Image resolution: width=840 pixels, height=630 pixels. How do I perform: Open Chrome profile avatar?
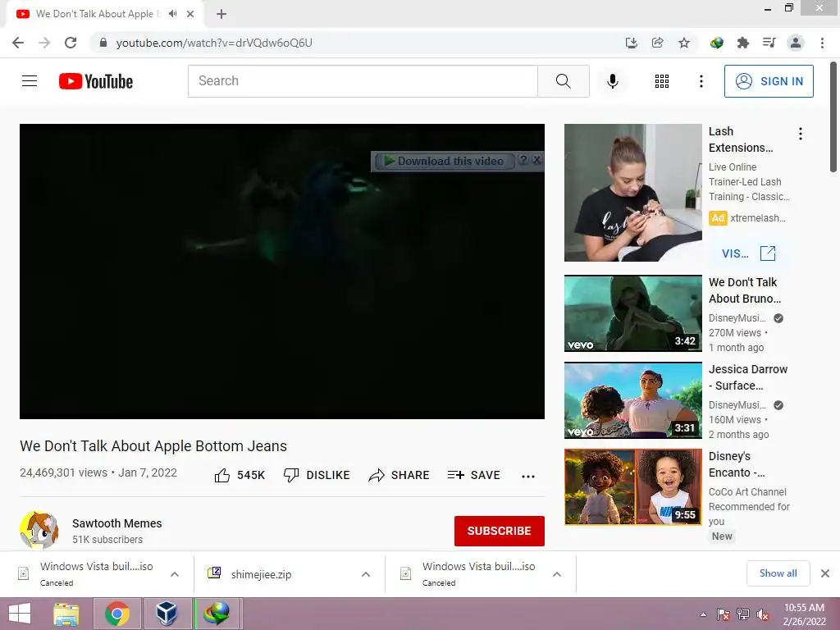coord(796,43)
